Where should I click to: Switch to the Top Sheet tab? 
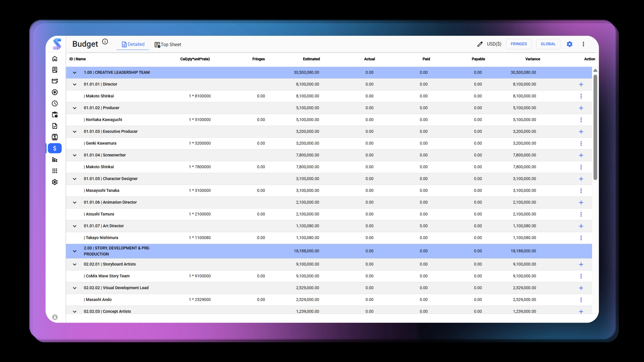pyautogui.click(x=168, y=44)
